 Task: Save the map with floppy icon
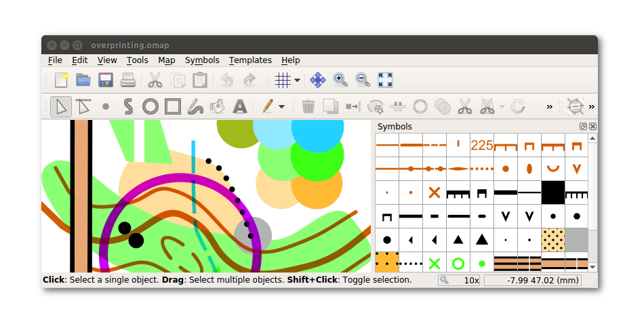coord(106,80)
